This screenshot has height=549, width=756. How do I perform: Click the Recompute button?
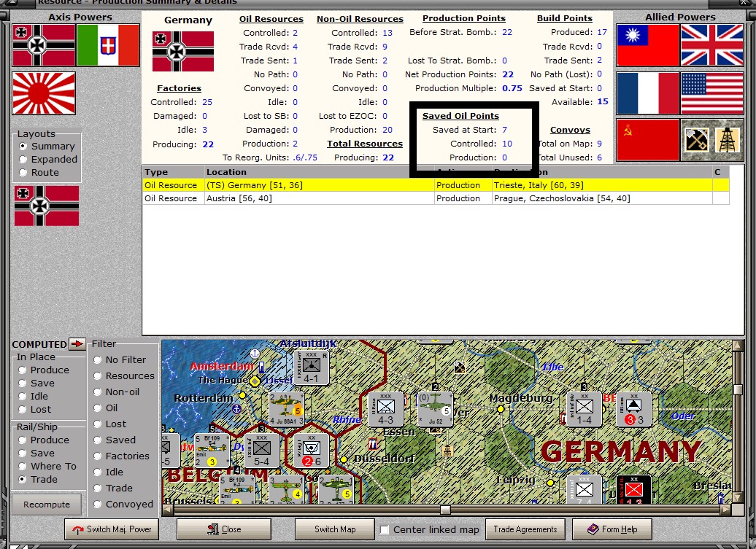coord(47,505)
